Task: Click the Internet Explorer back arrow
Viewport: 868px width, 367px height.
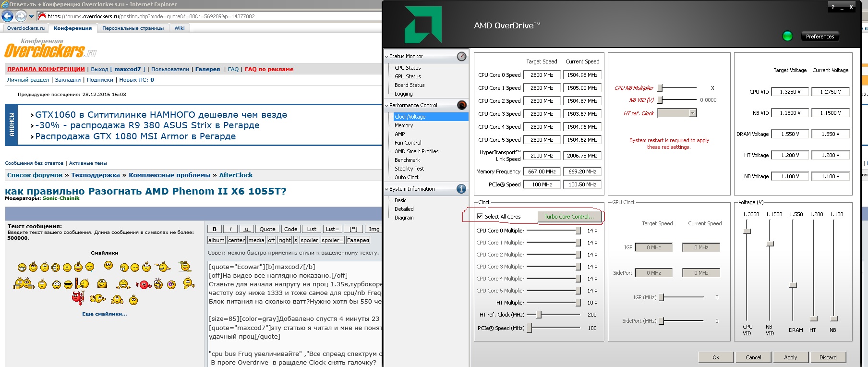Action: tap(7, 16)
